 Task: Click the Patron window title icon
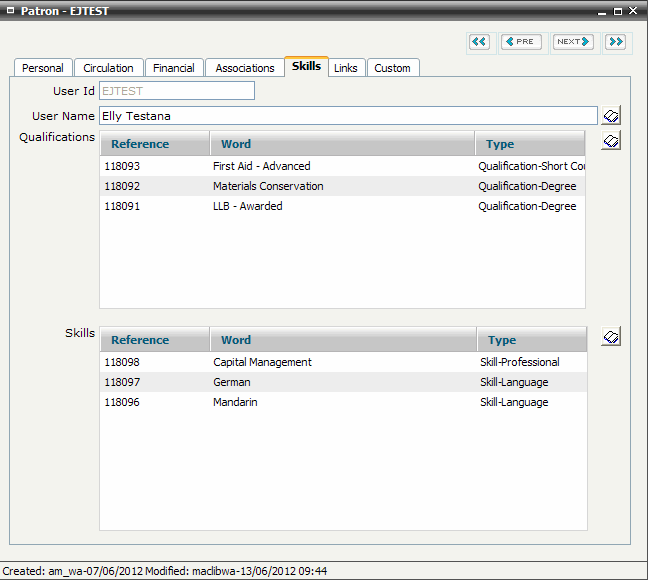point(9,11)
